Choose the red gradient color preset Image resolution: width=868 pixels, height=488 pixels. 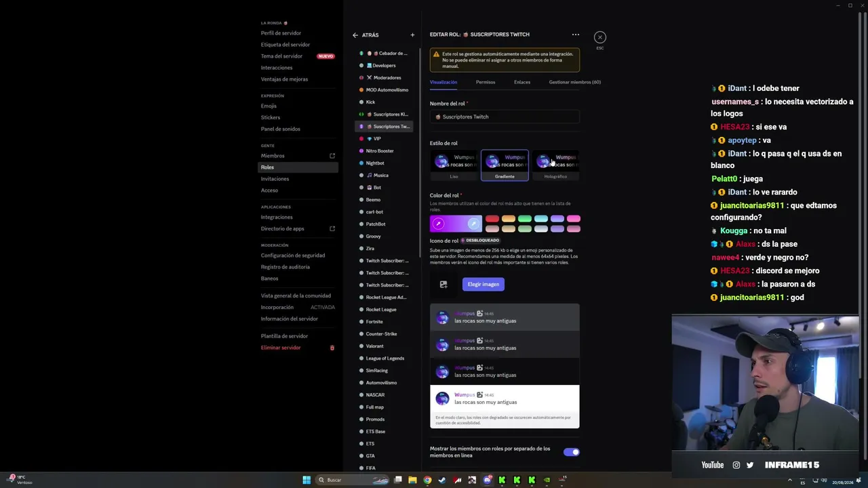click(x=492, y=219)
